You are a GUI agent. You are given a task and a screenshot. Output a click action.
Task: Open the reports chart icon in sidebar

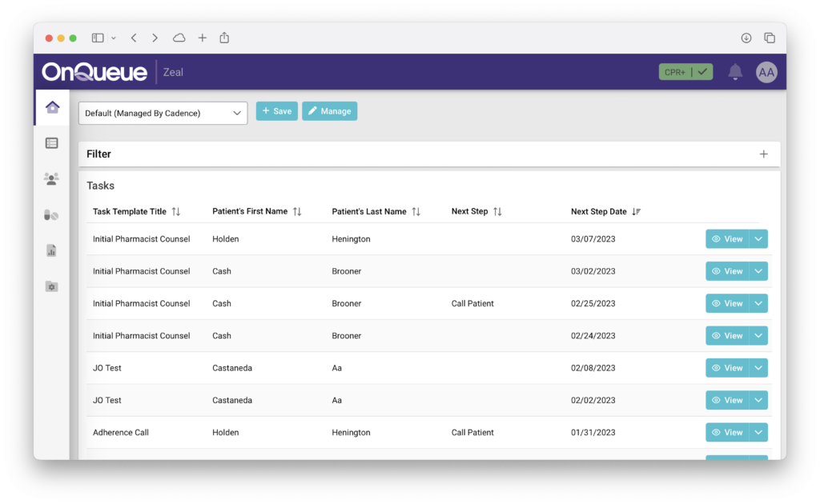click(52, 250)
